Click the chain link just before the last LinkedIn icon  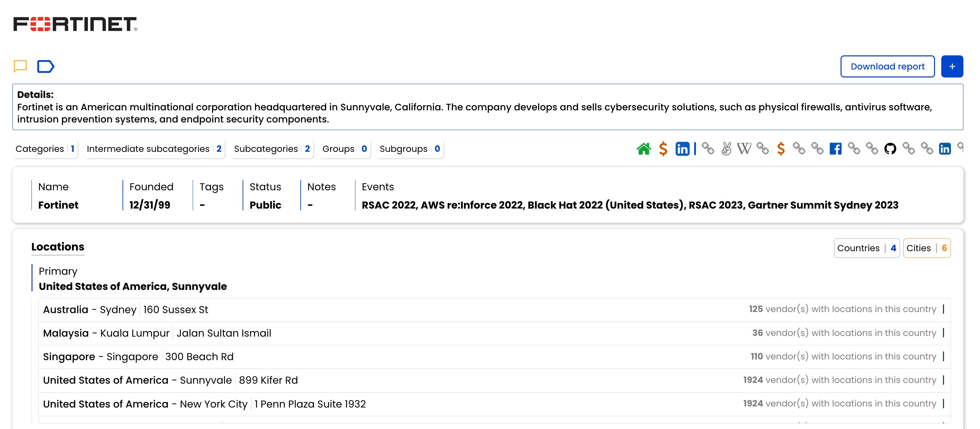(927, 149)
